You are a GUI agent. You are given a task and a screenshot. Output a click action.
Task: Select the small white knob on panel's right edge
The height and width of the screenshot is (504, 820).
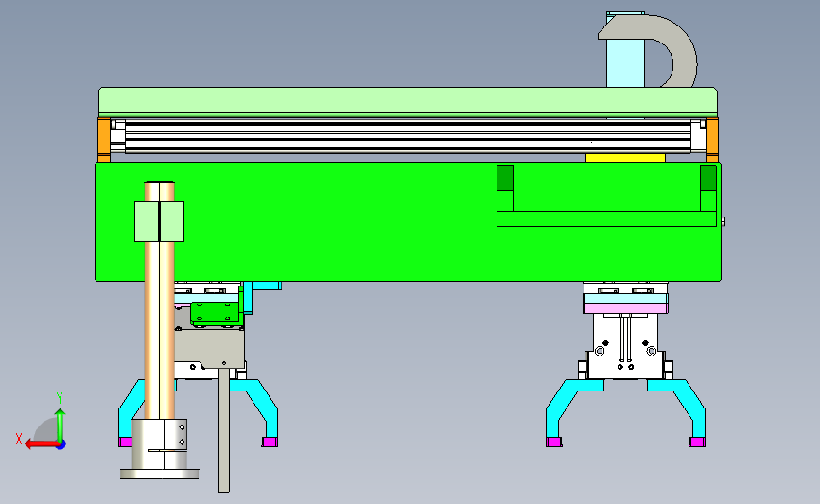[x=724, y=221]
